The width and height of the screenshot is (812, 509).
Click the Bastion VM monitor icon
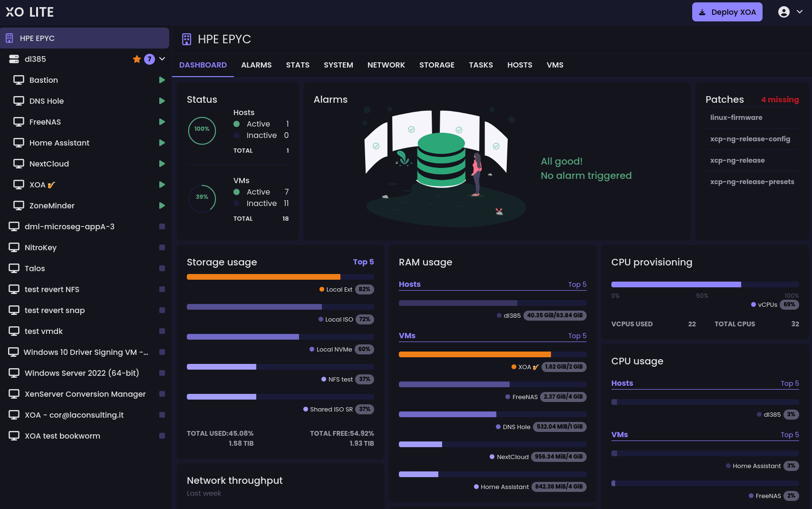point(19,80)
